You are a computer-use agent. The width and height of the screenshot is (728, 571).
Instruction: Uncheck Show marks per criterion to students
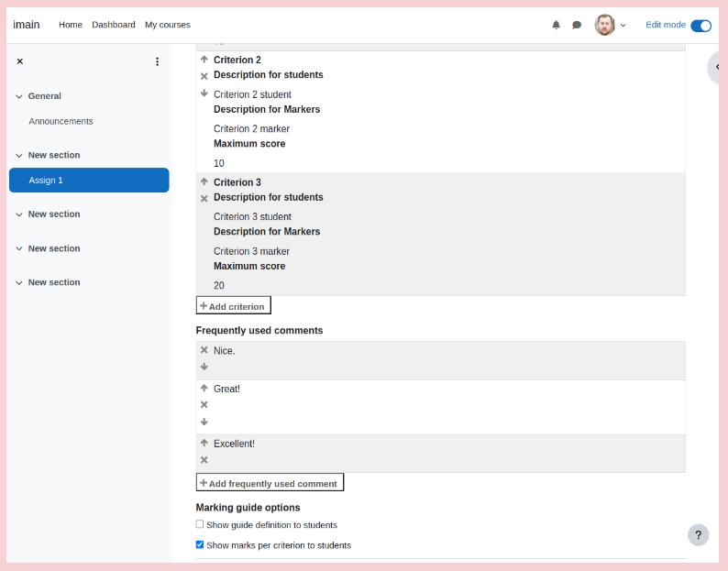pos(200,544)
